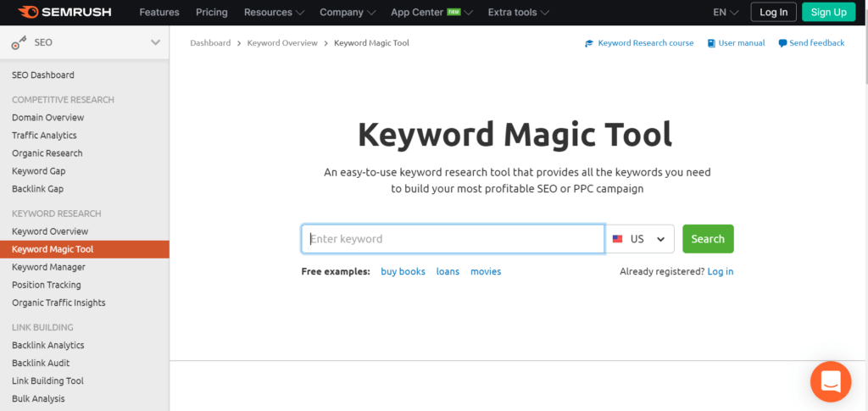Open Backlink Analytics in the sidebar
The image size is (868, 411).
tap(48, 345)
